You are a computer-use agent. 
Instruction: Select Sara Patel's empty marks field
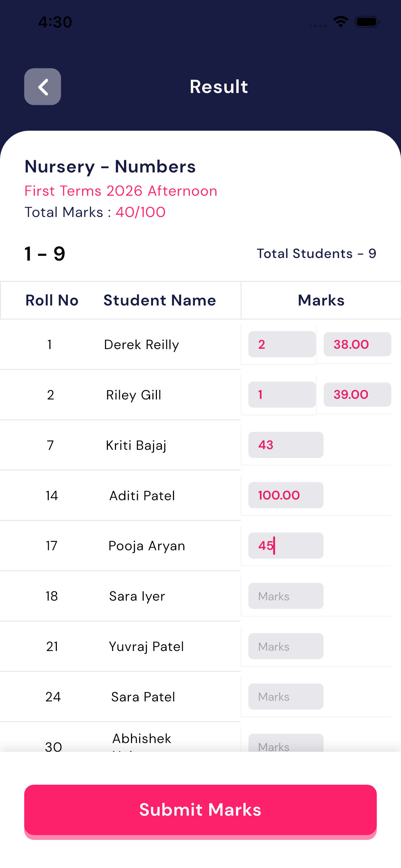point(285,696)
